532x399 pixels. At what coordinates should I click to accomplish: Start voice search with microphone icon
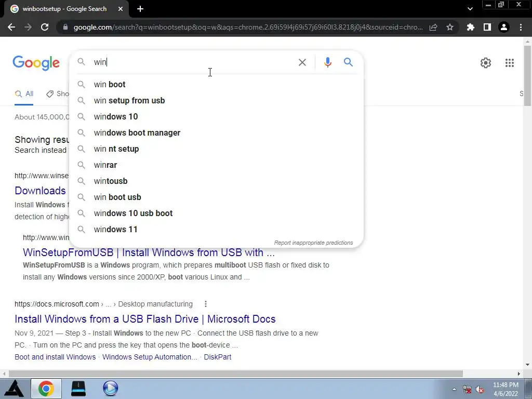327,62
